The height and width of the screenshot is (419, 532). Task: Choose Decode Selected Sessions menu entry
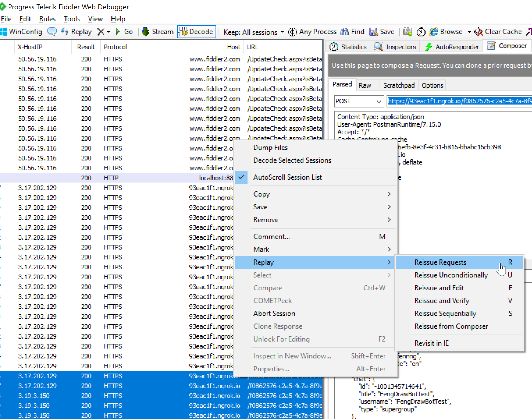click(315, 160)
